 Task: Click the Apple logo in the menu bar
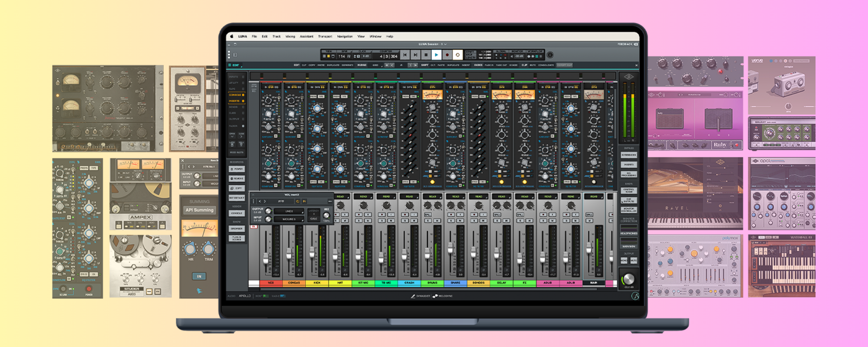pyautogui.click(x=232, y=36)
